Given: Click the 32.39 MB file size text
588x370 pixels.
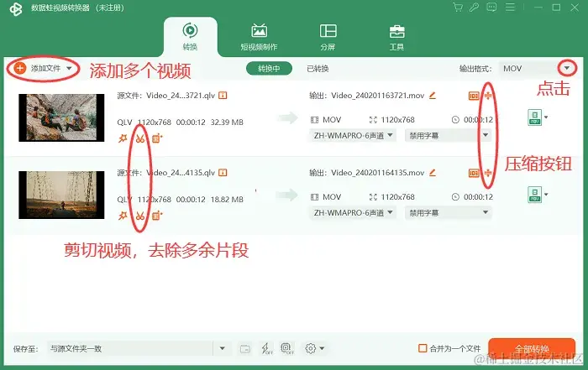Looking at the screenshot, I should [x=227, y=122].
